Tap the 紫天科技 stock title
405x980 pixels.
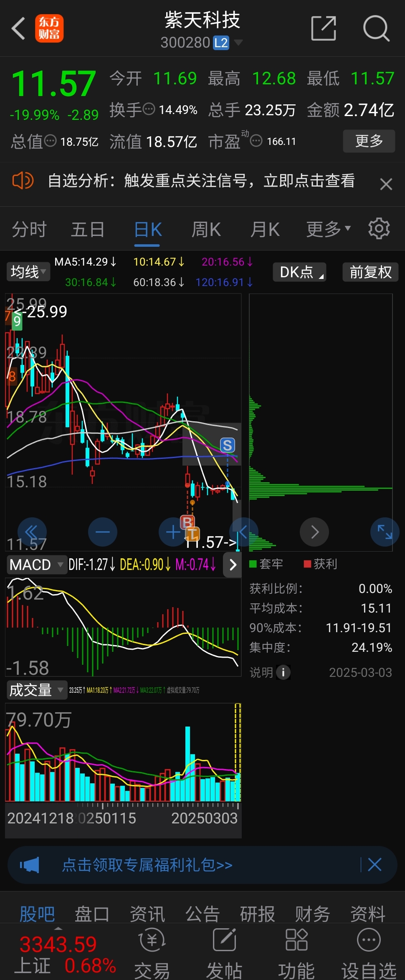click(x=202, y=20)
